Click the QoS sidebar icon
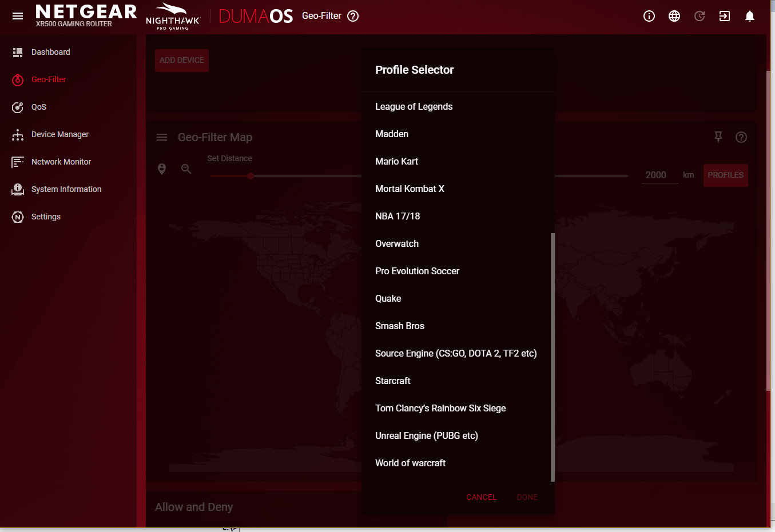Viewport: 775px width, 532px height. click(18, 107)
